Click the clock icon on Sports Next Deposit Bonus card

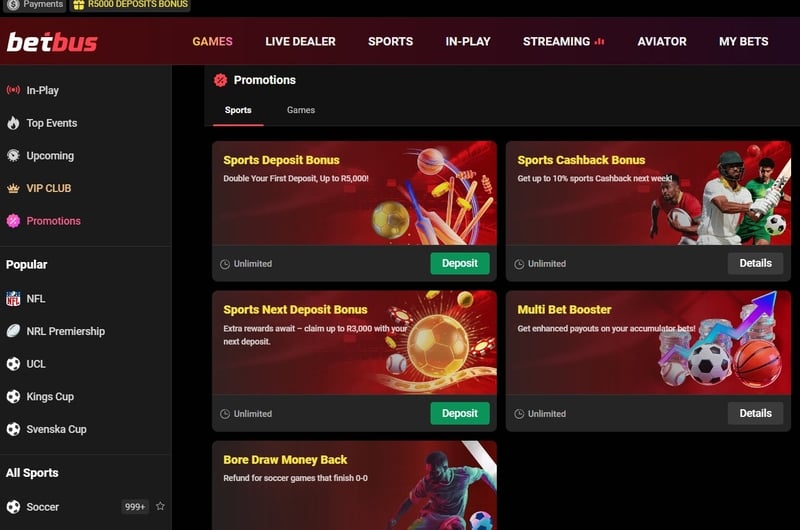[224, 414]
